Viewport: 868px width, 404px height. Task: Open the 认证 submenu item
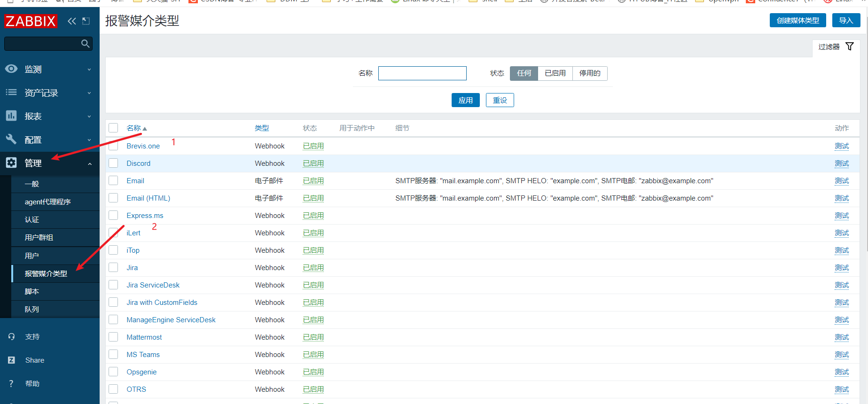tap(55, 220)
